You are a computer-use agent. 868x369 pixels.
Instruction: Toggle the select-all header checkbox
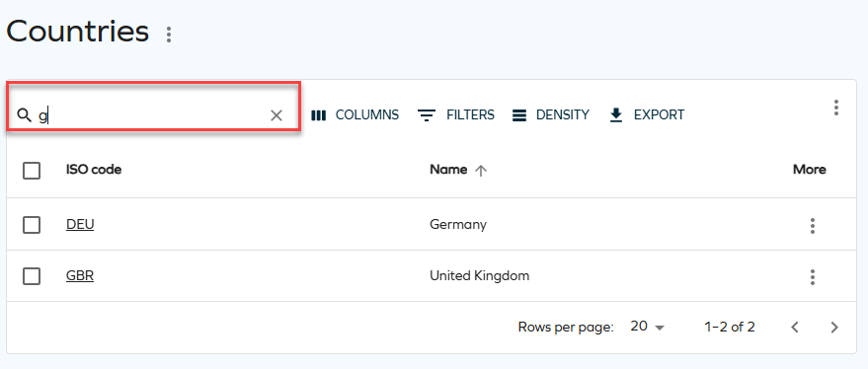click(32, 171)
